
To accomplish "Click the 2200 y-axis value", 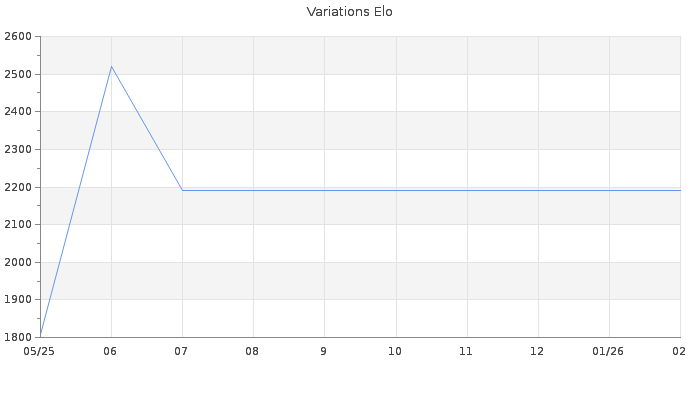I will click(18, 187).
